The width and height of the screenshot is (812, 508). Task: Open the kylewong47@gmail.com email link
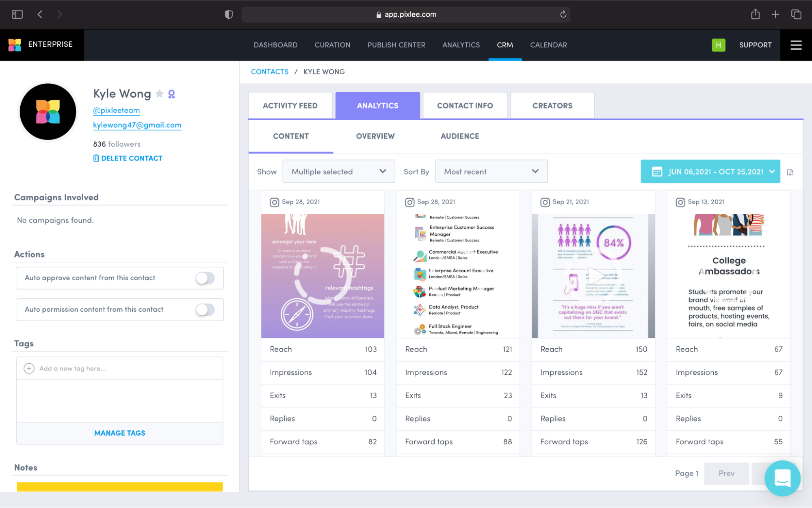point(137,125)
